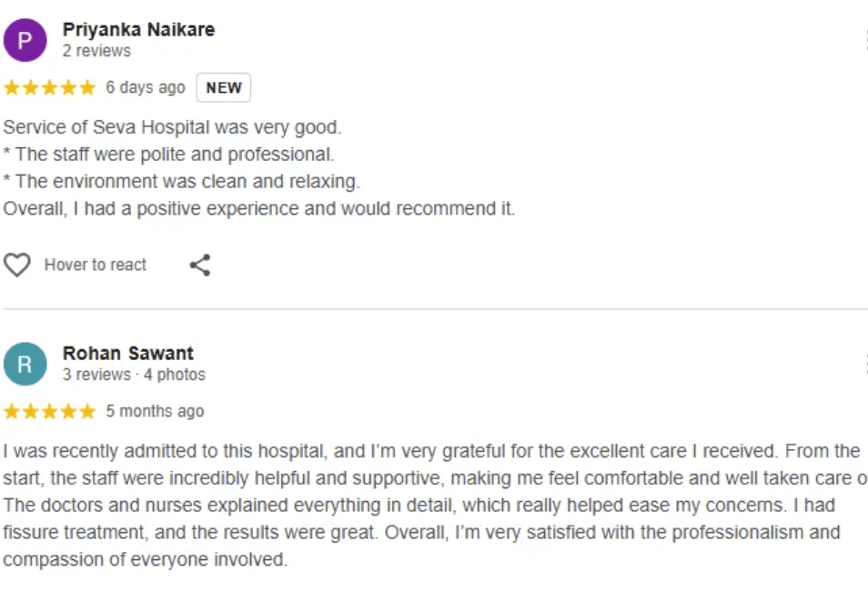Click the fifth star of Rohan's rating
868x592 pixels.
point(87,411)
